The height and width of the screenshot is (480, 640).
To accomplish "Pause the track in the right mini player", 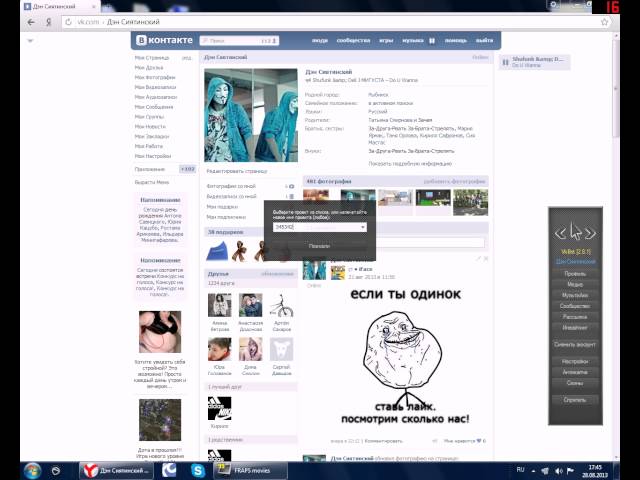I will 505,62.
